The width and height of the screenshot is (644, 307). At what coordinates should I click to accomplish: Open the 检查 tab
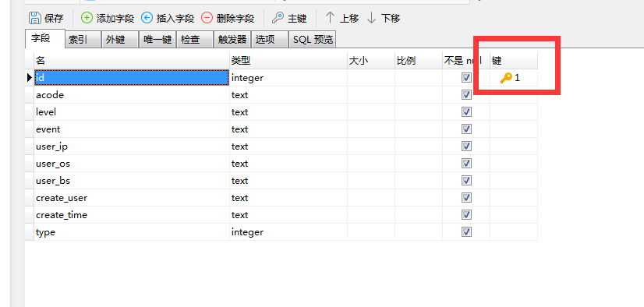tap(195, 40)
